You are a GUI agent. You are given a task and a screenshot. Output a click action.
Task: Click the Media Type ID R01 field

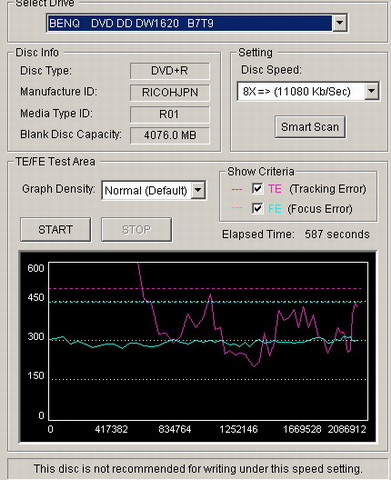point(170,114)
